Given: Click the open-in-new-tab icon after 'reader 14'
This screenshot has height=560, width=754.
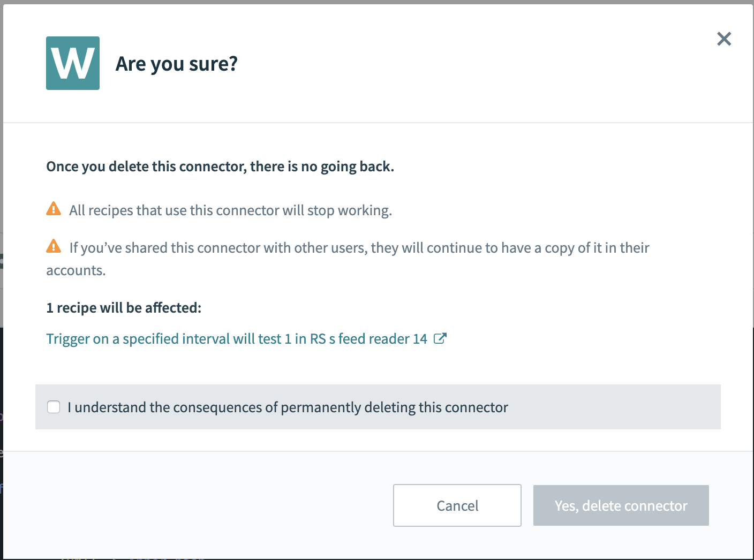Looking at the screenshot, I should 440,338.
